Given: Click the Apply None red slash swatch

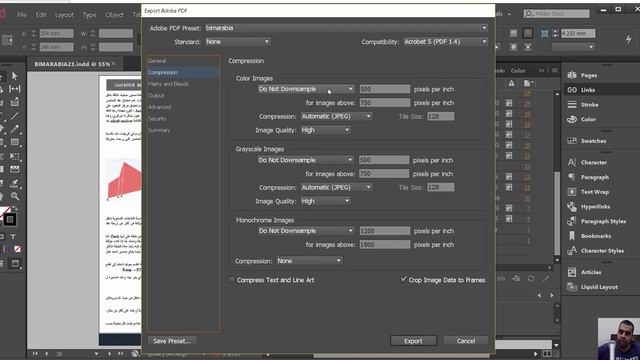Looking at the screenshot, I should click(17, 249).
